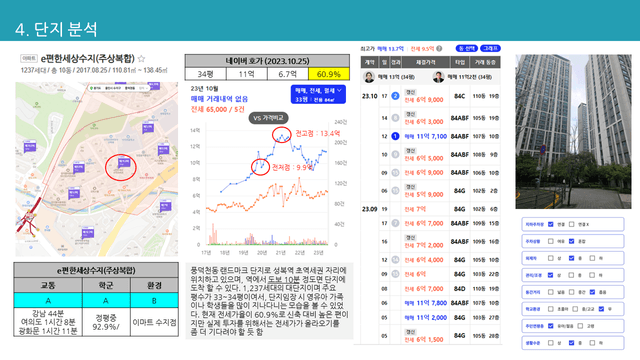Open the 매매, 전세, 월세 dropdown
The width and height of the screenshot is (640, 360).
point(318,94)
